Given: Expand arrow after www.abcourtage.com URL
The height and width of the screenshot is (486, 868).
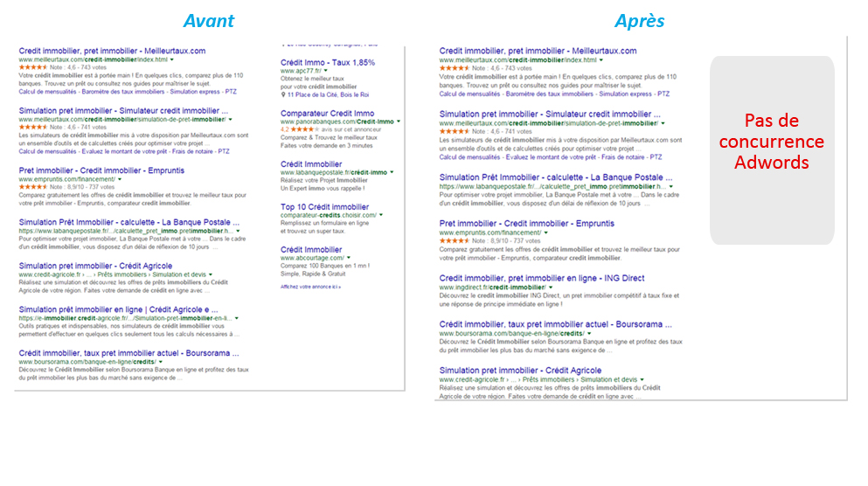Looking at the screenshot, I should [x=349, y=258].
